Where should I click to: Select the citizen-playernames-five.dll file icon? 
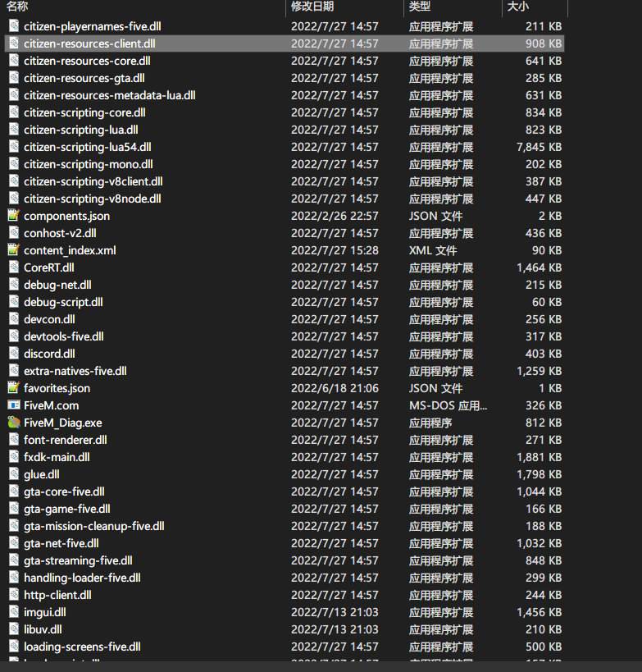[14, 25]
